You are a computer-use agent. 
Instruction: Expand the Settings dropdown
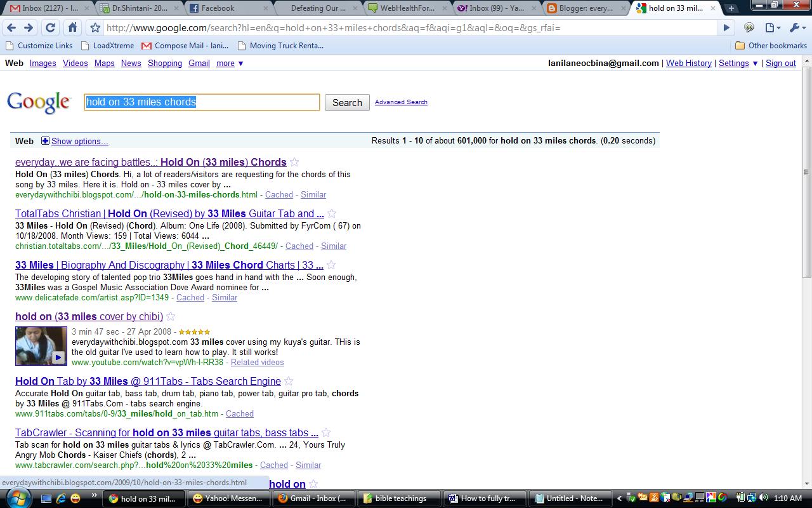[x=738, y=63]
